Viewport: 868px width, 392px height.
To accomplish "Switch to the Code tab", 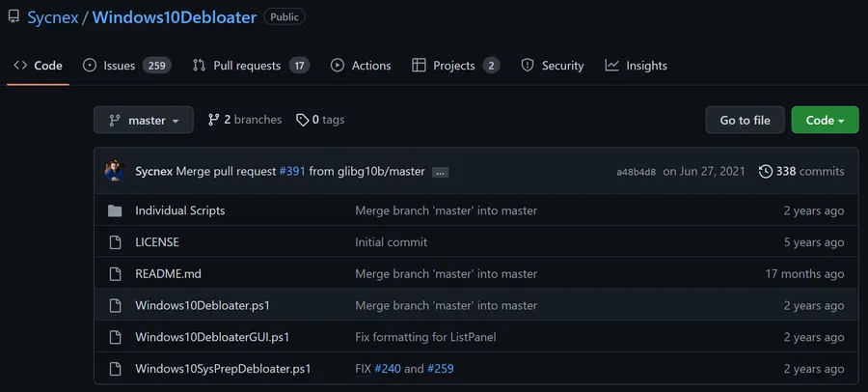I will (39, 66).
